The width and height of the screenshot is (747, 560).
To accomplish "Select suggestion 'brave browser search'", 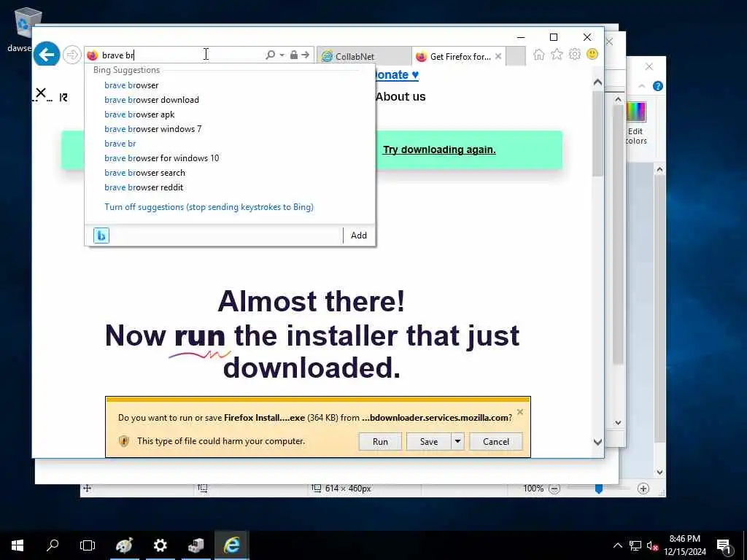I will click(x=145, y=173).
